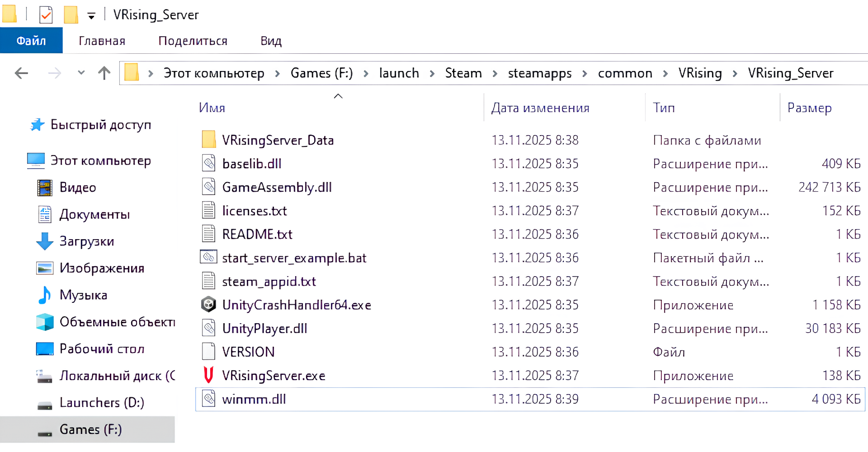Switch to the Вид ribbon tab

point(271,41)
